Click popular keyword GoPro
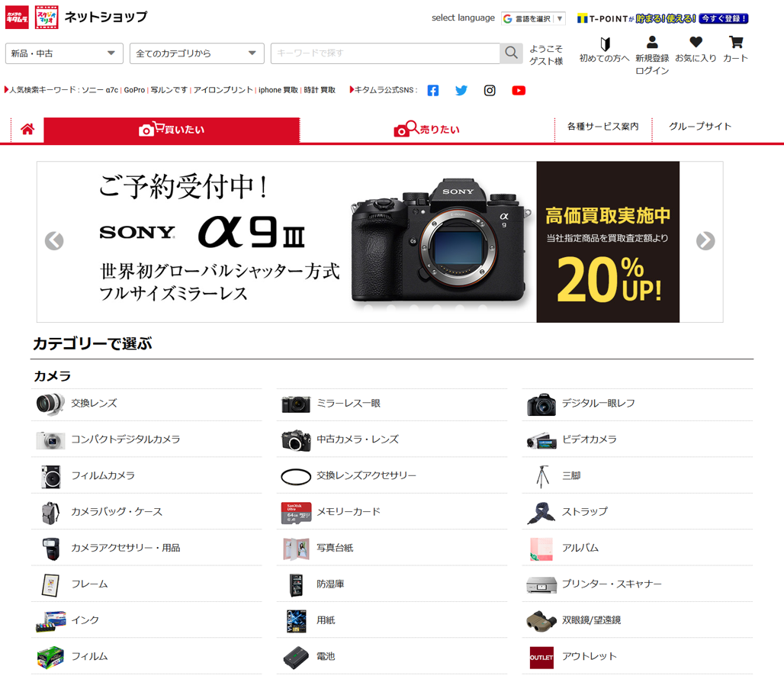Viewport: 784px width, 676px height. click(134, 90)
